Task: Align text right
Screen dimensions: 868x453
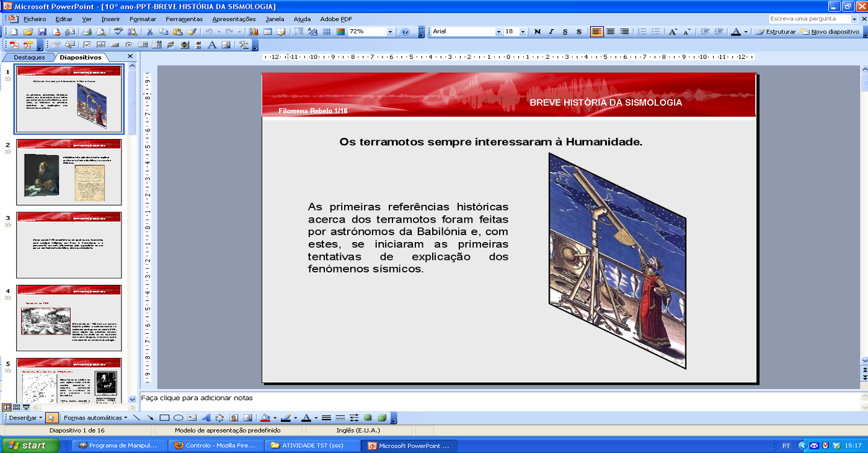Action: click(624, 32)
